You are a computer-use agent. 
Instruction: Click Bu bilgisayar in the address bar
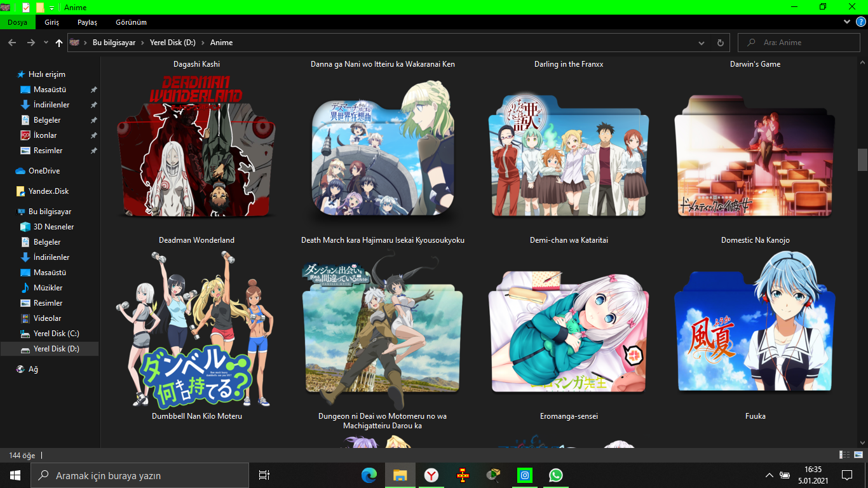pos(114,43)
